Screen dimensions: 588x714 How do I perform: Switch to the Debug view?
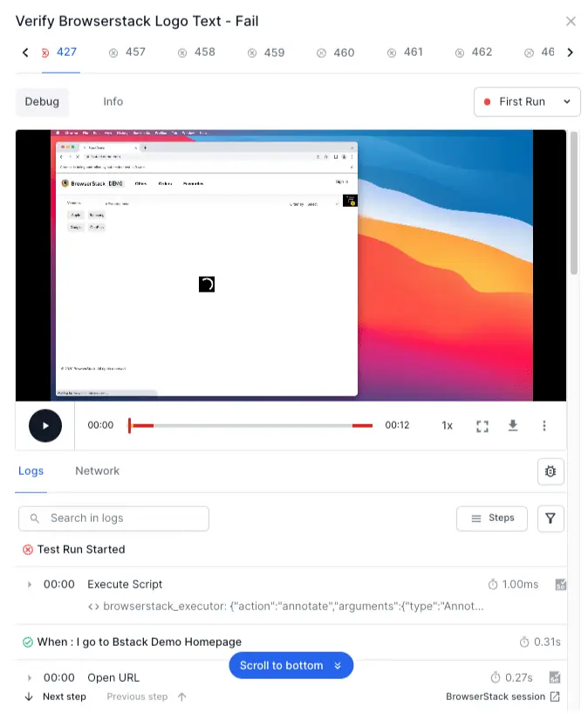[42, 101]
